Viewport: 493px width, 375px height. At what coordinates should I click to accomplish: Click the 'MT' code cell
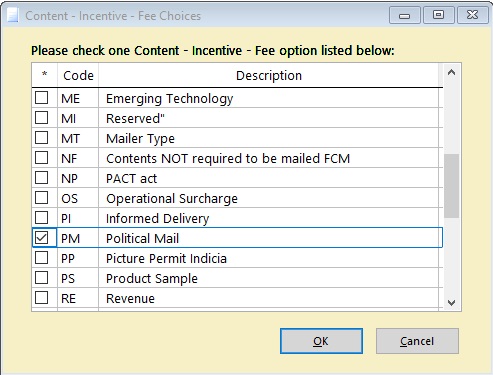point(78,138)
